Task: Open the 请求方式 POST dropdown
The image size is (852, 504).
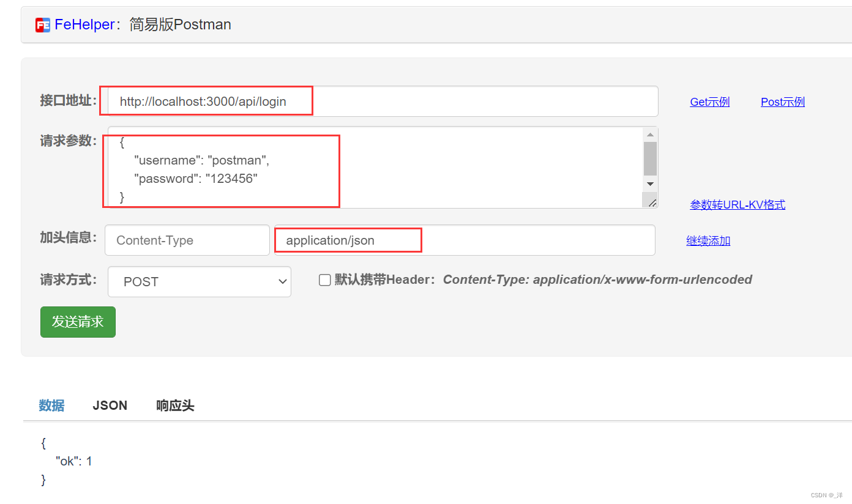Action: click(x=200, y=281)
